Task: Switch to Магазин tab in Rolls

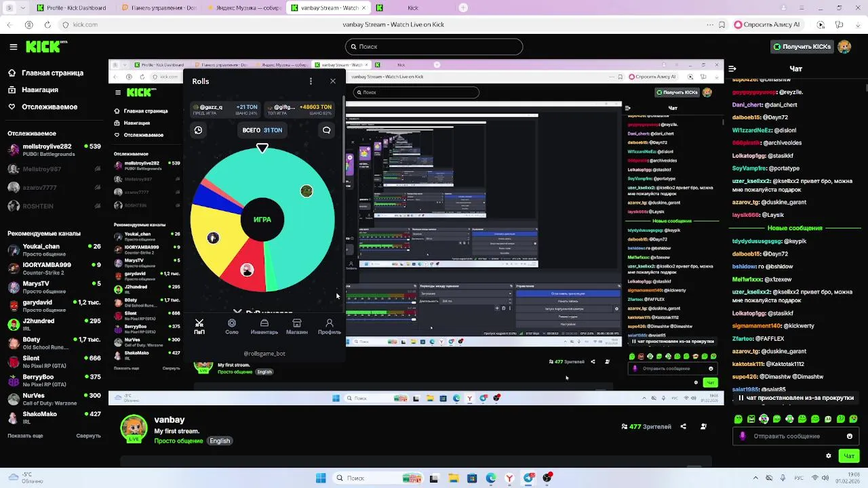Action: click(297, 327)
